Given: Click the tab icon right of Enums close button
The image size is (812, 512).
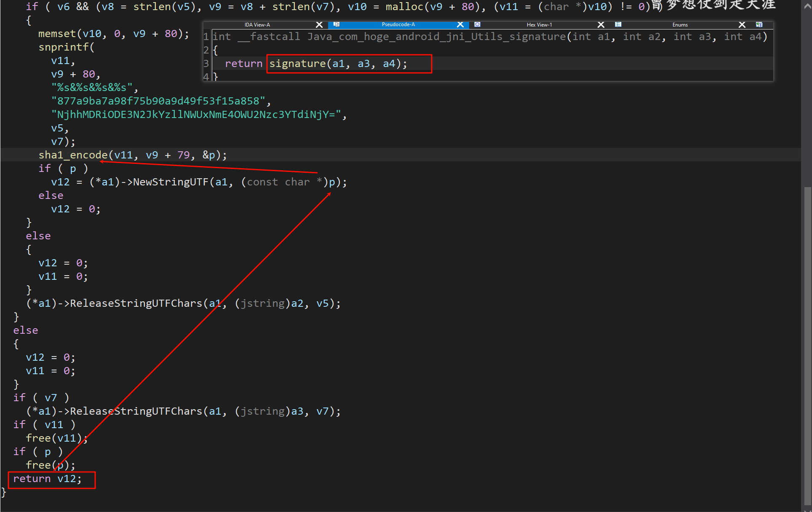Looking at the screenshot, I should pos(759,24).
